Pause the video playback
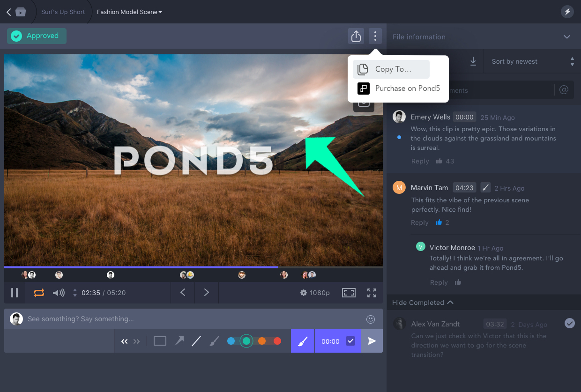 (15, 293)
